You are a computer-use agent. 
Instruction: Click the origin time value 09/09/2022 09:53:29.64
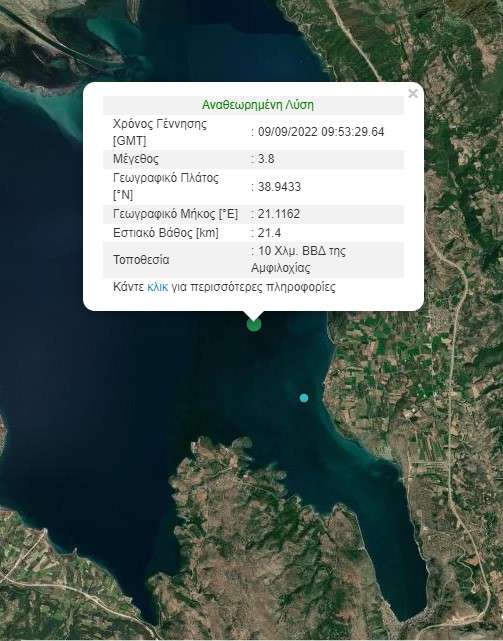click(x=321, y=132)
